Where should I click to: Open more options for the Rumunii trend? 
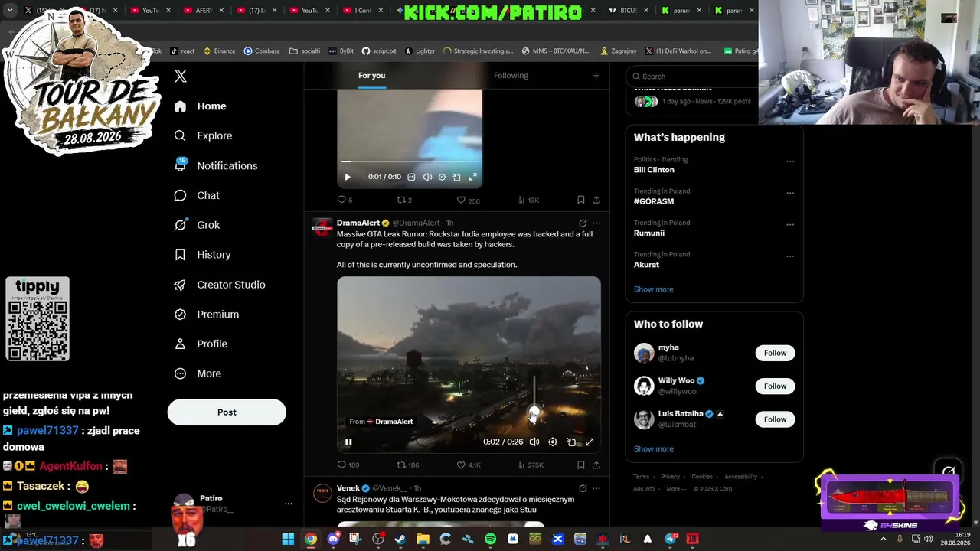click(790, 225)
